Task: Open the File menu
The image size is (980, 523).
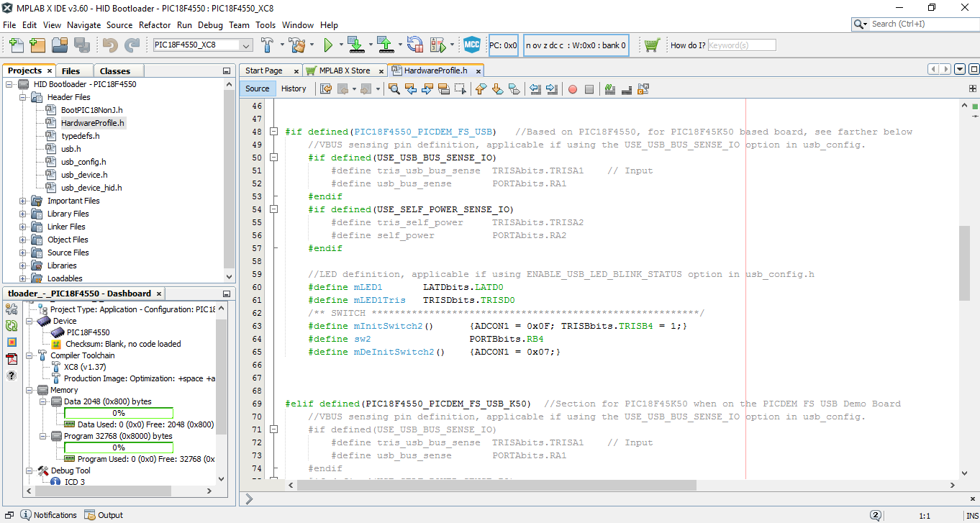Action: point(10,24)
